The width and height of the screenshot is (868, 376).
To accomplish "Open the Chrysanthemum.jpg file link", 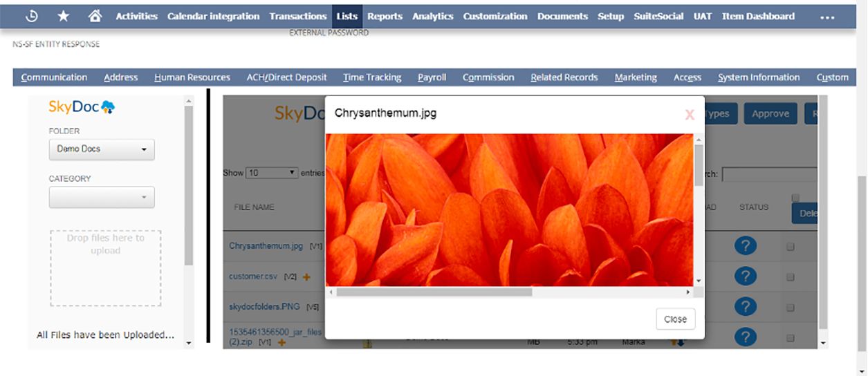I will (x=266, y=246).
